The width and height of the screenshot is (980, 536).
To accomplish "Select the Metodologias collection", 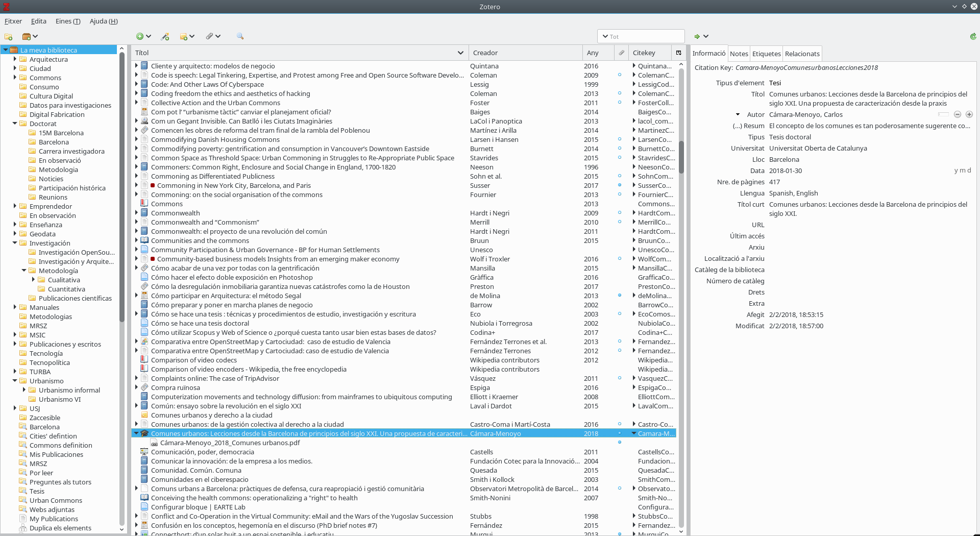I will 51,316.
